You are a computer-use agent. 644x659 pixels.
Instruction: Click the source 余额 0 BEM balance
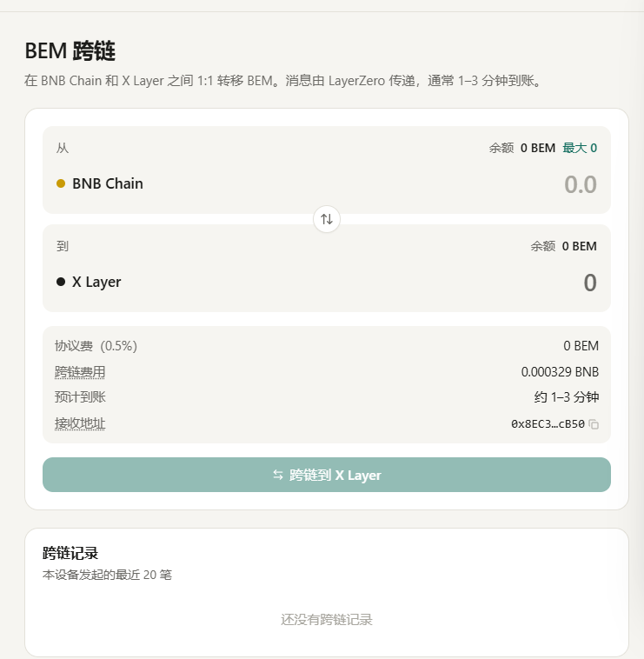(522, 148)
